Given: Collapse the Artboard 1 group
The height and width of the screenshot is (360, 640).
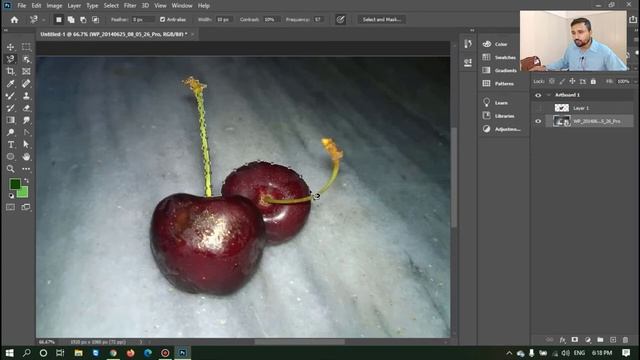Looking at the screenshot, I should pyautogui.click(x=549, y=95).
